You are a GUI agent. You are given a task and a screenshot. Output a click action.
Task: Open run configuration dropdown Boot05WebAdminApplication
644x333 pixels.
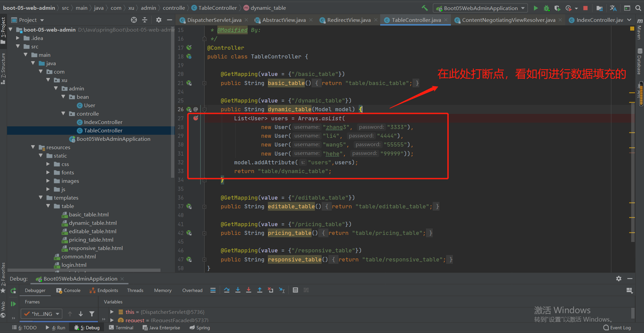click(x=480, y=8)
